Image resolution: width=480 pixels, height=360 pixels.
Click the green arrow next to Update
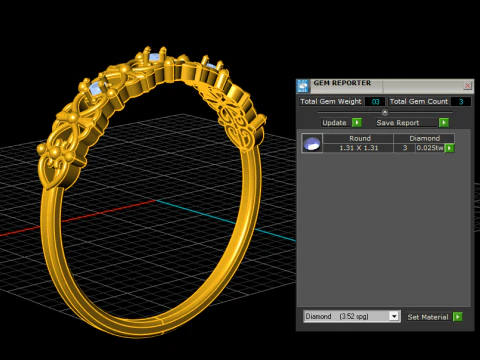point(357,123)
